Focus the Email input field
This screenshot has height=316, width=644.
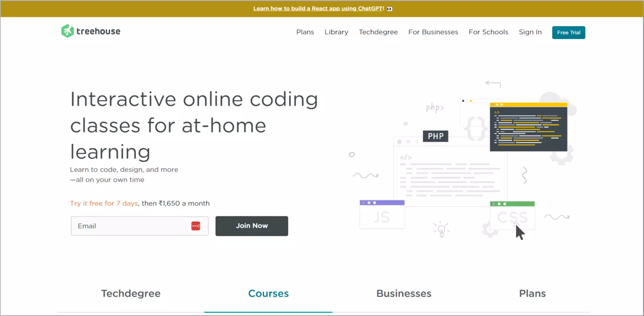click(x=140, y=226)
